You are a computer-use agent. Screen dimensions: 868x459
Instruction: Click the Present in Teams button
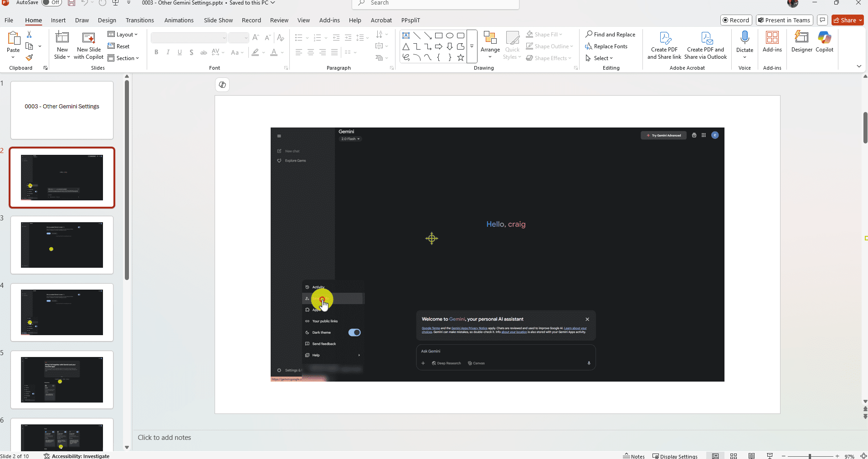click(784, 20)
